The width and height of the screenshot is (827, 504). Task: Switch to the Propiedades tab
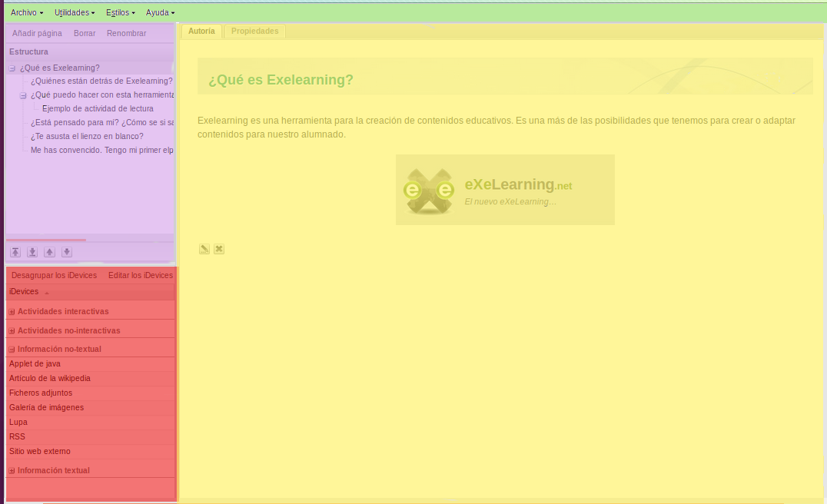[254, 31]
